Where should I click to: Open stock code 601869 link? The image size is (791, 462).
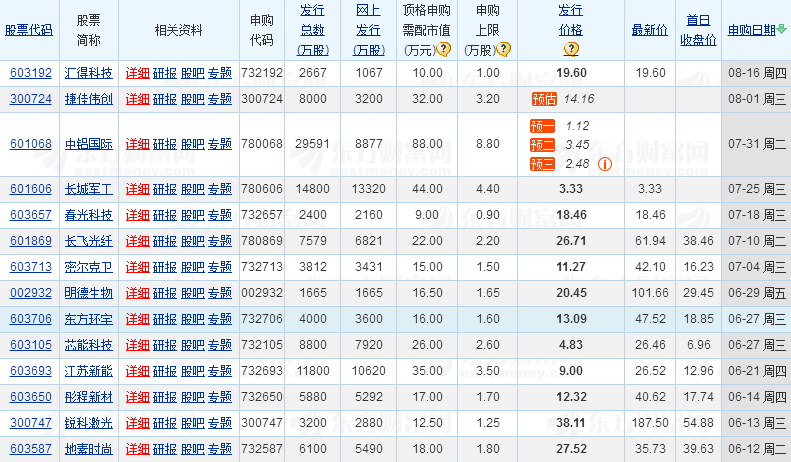point(31,241)
